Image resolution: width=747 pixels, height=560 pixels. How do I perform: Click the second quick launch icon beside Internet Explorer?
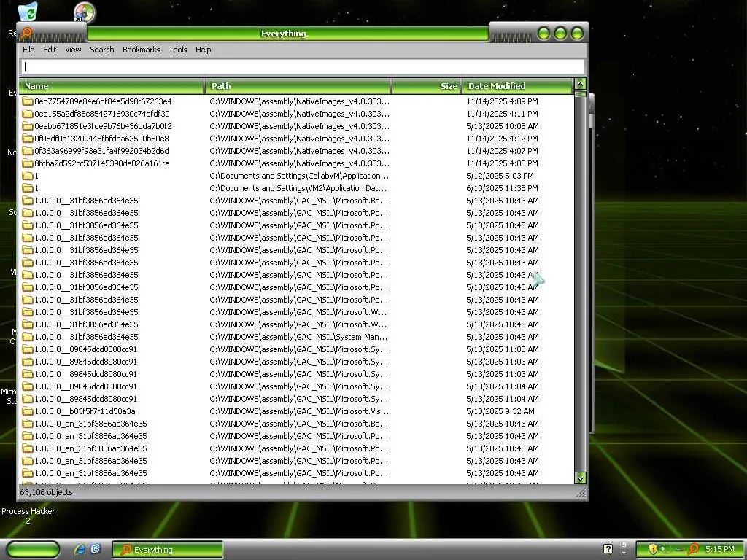click(96, 549)
